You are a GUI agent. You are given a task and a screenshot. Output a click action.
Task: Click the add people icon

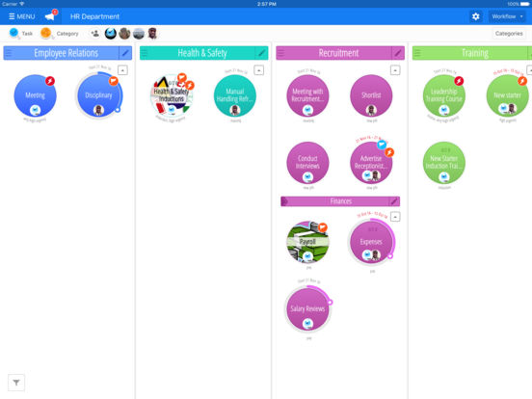point(95,33)
